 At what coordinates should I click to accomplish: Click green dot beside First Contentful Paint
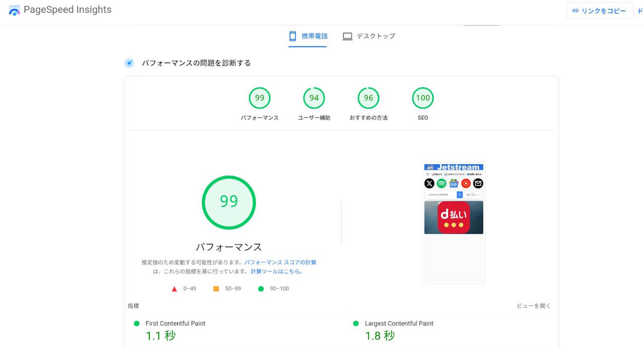(136, 323)
